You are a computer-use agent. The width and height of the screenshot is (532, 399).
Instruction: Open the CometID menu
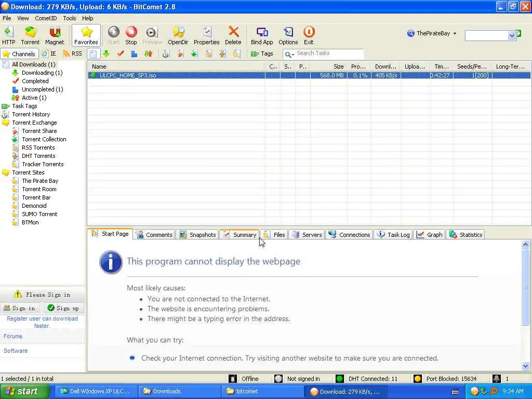(x=46, y=18)
